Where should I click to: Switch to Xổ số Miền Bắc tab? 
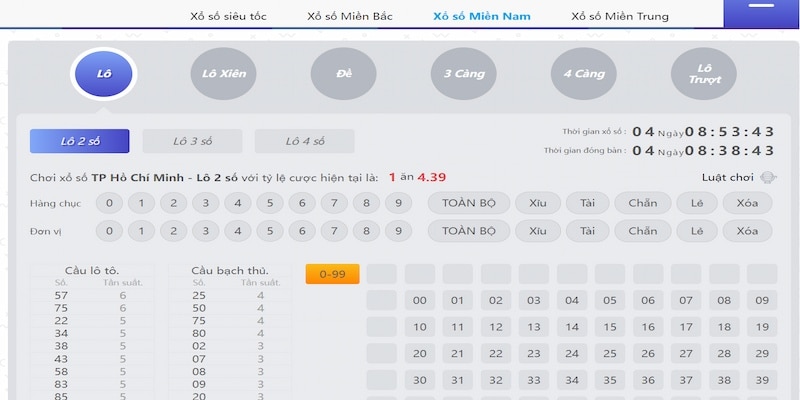click(x=350, y=16)
